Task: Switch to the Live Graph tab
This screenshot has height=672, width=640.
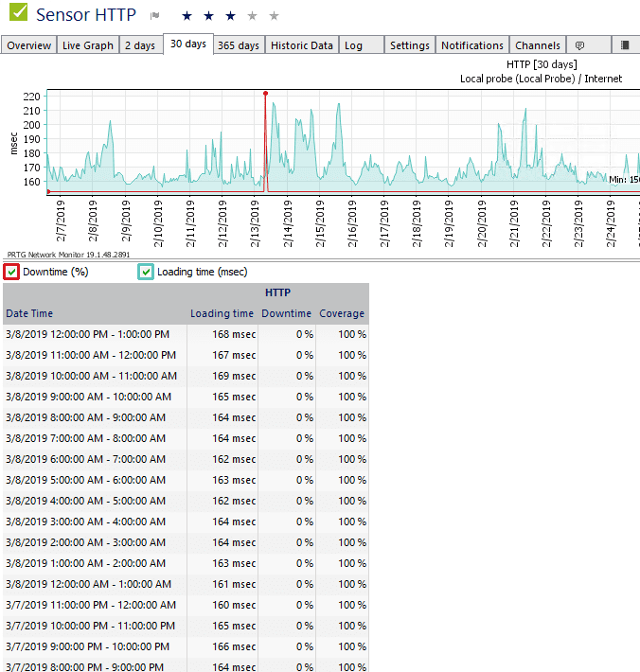Action: pos(87,45)
